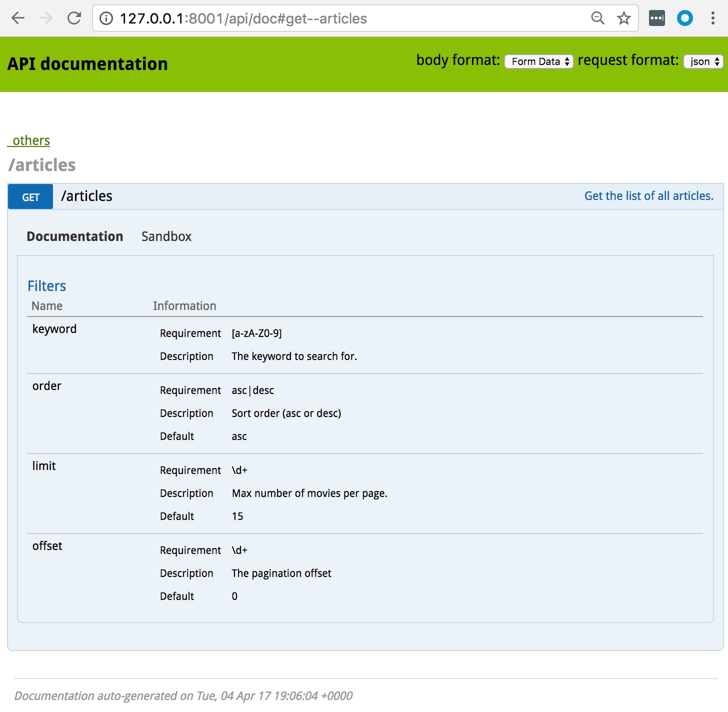Screen dimensions: 728x712
Task: Select the keyword filter name
Action: (x=54, y=329)
